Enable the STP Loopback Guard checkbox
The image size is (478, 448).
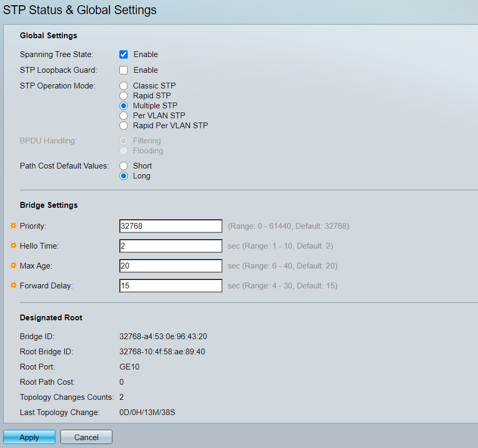coord(124,70)
